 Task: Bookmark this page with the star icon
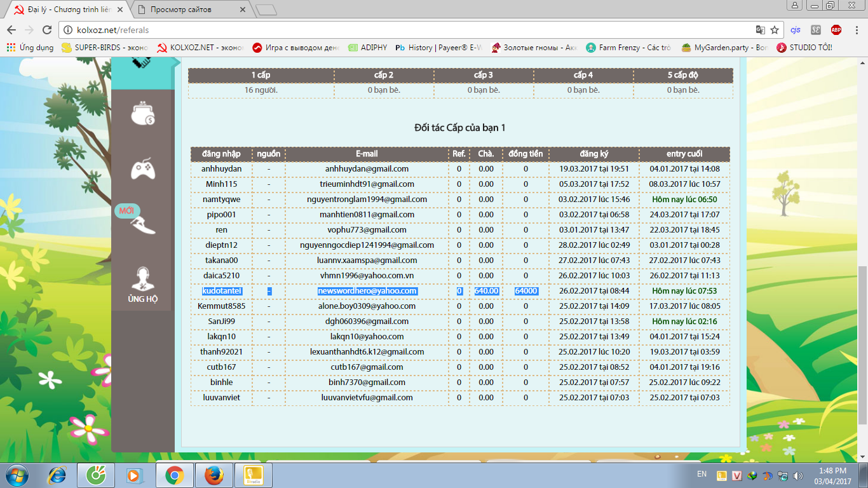[775, 30]
